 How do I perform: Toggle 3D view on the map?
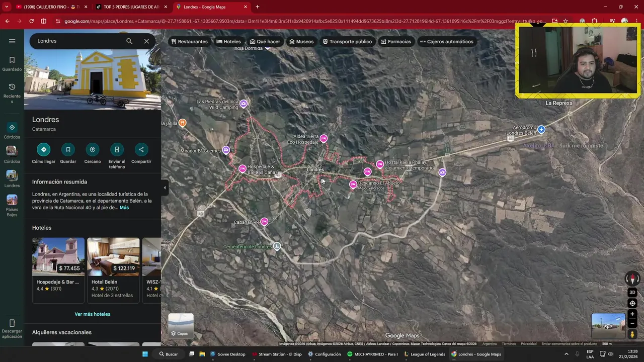pos(632,293)
